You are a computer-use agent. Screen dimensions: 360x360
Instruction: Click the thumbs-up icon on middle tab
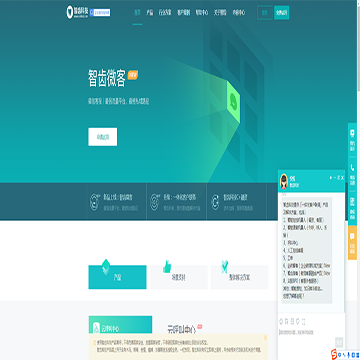click(x=167, y=267)
